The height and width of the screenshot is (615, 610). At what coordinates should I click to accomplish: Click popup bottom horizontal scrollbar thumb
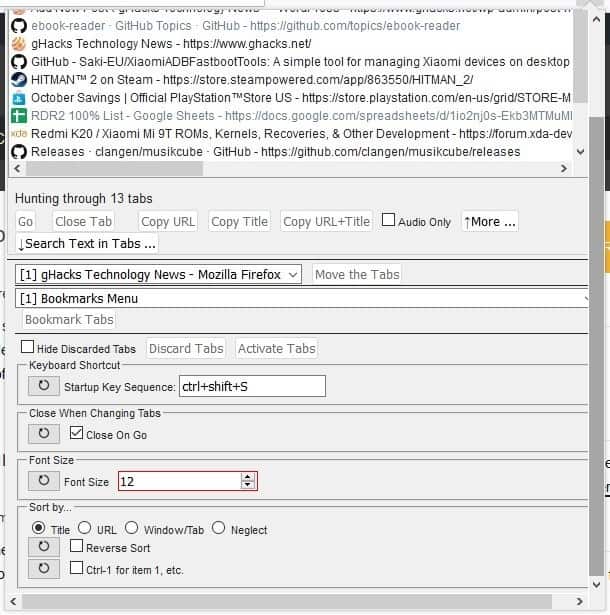(287, 602)
